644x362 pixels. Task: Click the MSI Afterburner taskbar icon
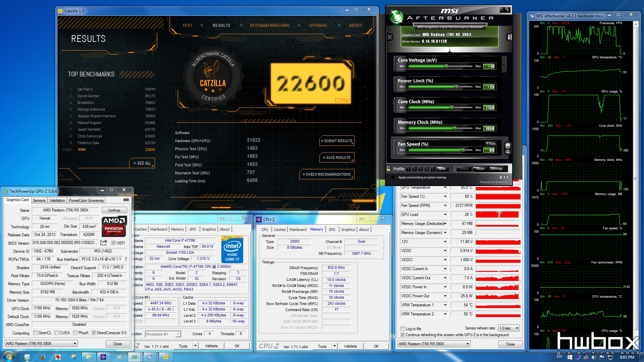coord(150,357)
